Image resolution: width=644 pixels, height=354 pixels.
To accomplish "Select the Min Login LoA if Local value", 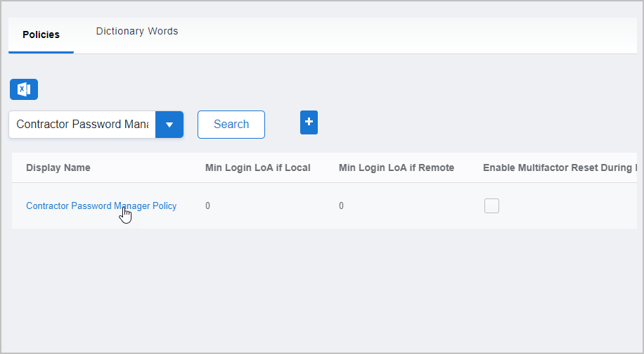I will click(208, 206).
